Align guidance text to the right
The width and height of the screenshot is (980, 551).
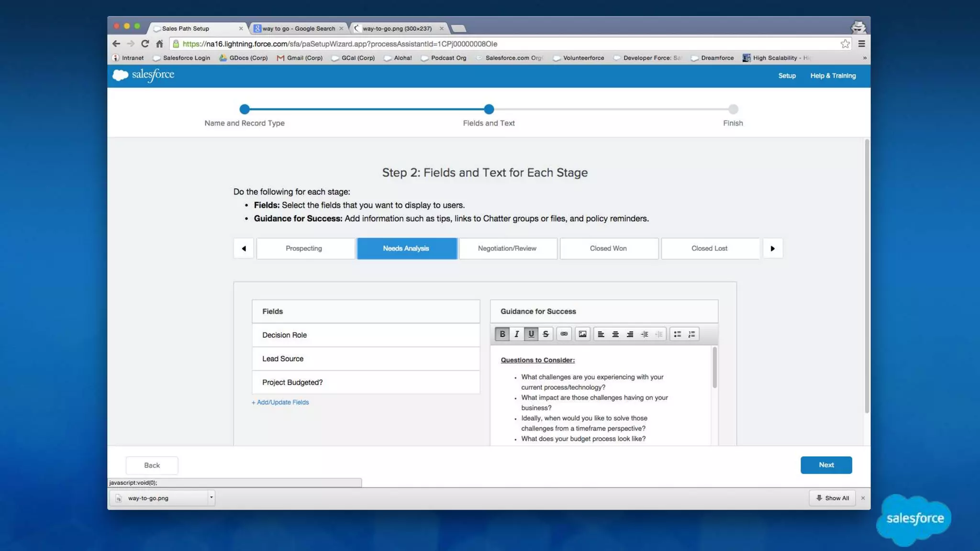click(x=630, y=334)
